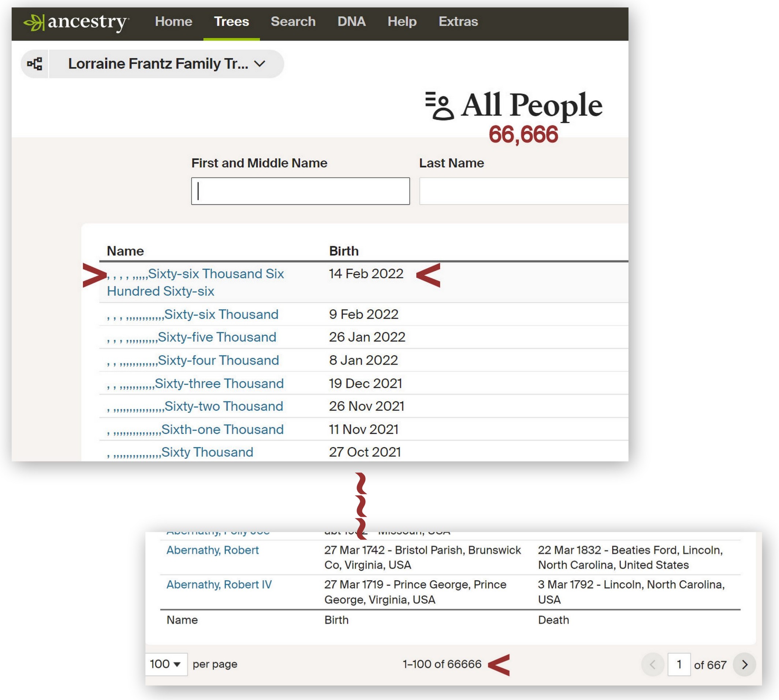Image resolution: width=779 pixels, height=700 pixels.
Task: Click the page number input box
Action: point(679,665)
